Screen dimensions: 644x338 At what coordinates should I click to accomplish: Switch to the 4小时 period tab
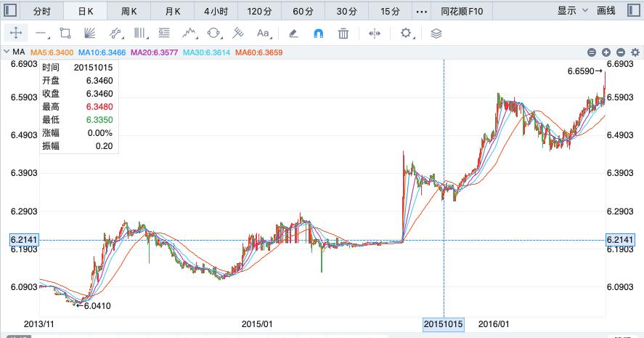pyautogui.click(x=216, y=11)
